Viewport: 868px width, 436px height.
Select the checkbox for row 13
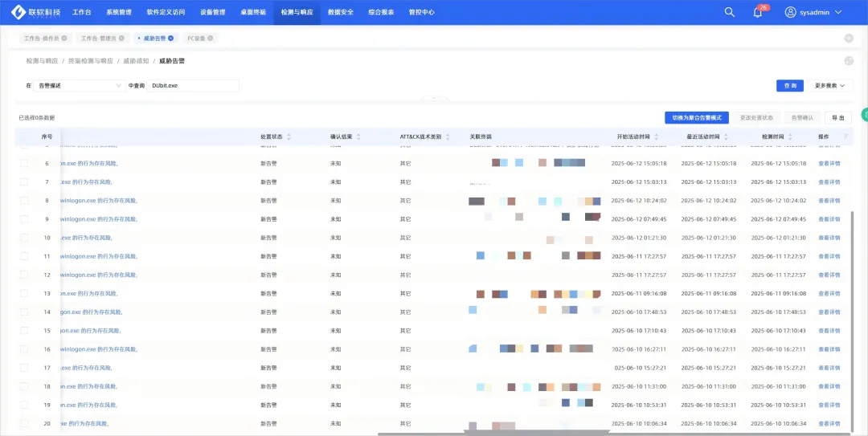point(24,294)
